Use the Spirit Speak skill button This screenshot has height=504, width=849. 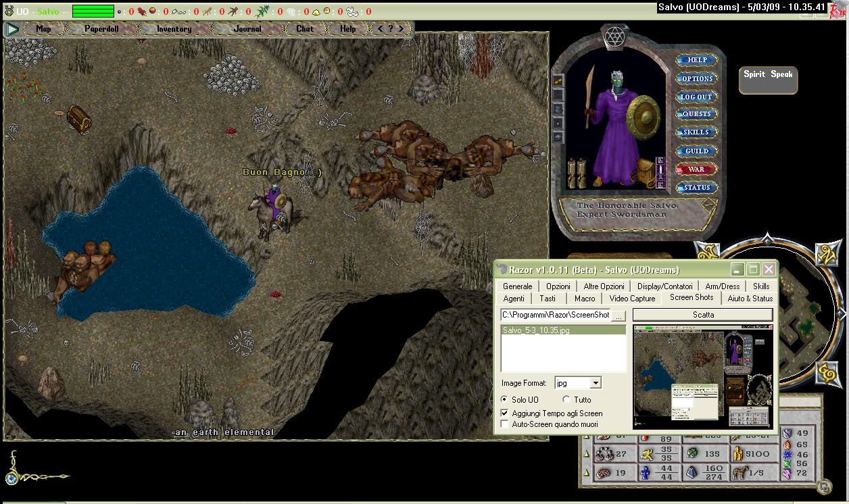(x=768, y=80)
